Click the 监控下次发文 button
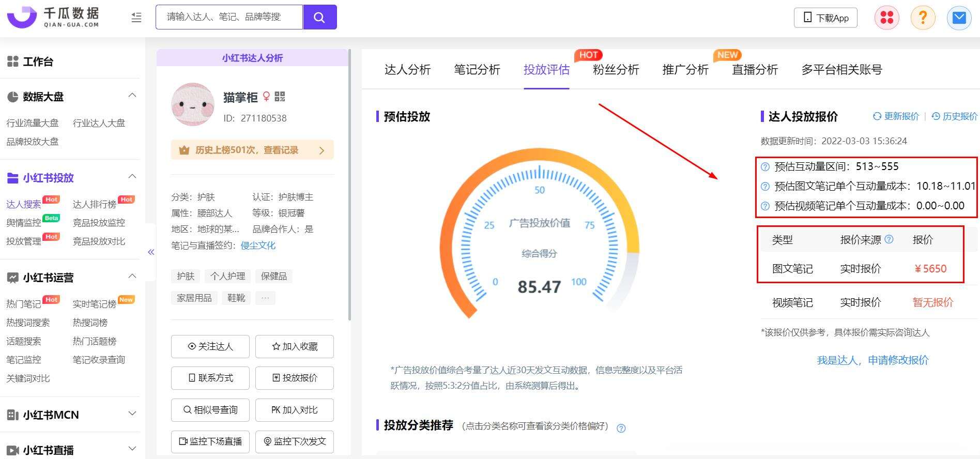Screen dimensions: 980x459 coord(295,441)
